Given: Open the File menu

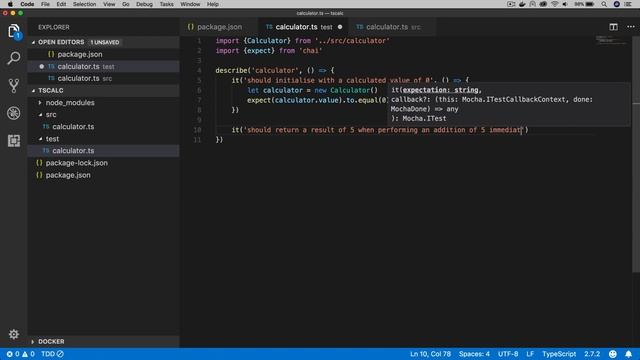Looking at the screenshot, I should click(x=45, y=4).
